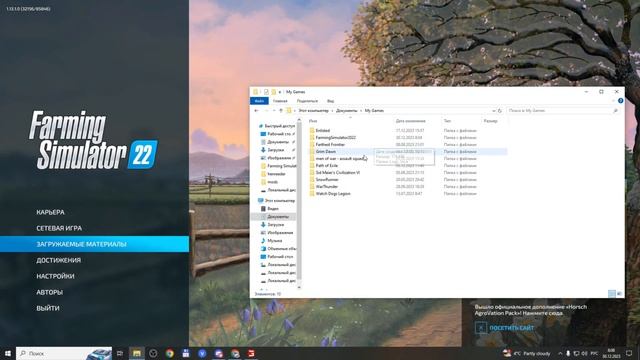Viewport: 640px width, 360px height.
Task: Open the Поделиться ribbon tab
Action: [x=307, y=101]
